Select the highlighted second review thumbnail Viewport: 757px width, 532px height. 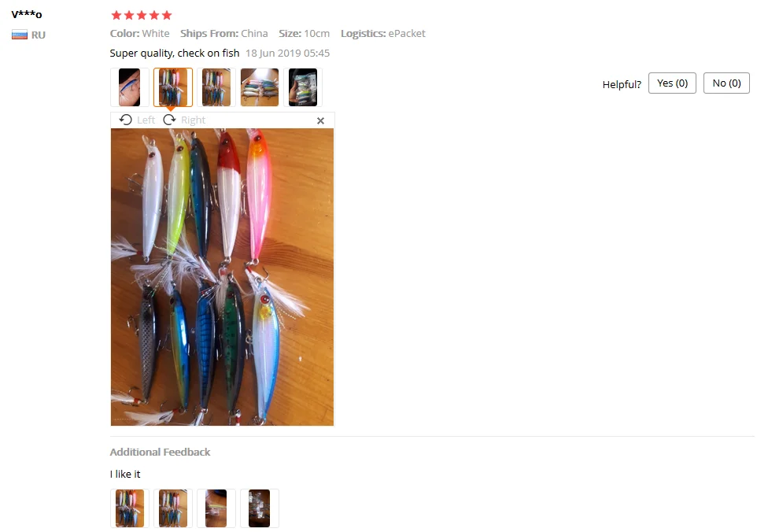coord(173,87)
